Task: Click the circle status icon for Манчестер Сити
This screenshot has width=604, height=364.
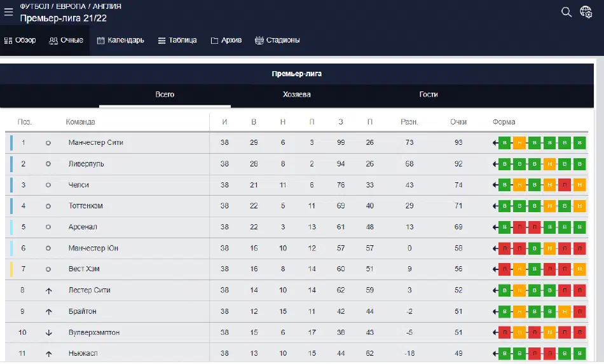Action: tap(48, 143)
